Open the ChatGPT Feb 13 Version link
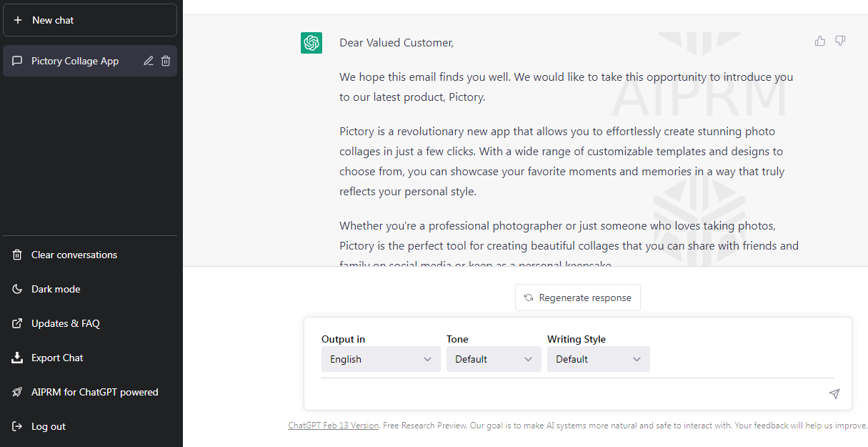Image resolution: width=868 pixels, height=447 pixels. pyautogui.click(x=334, y=426)
